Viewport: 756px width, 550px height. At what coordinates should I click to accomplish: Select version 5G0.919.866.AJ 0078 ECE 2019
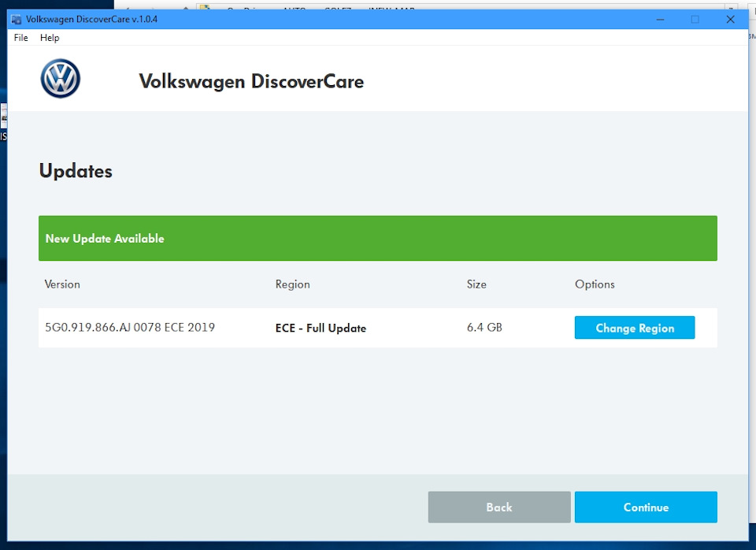[130, 328]
